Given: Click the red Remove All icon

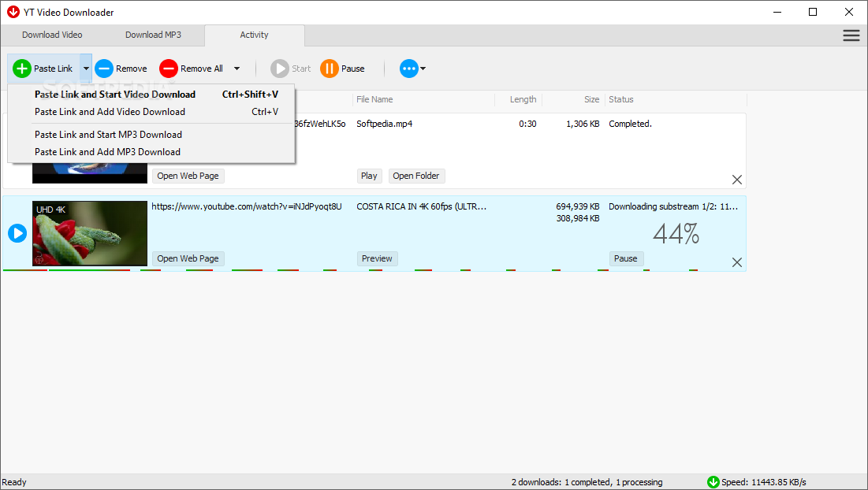Looking at the screenshot, I should click(169, 69).
